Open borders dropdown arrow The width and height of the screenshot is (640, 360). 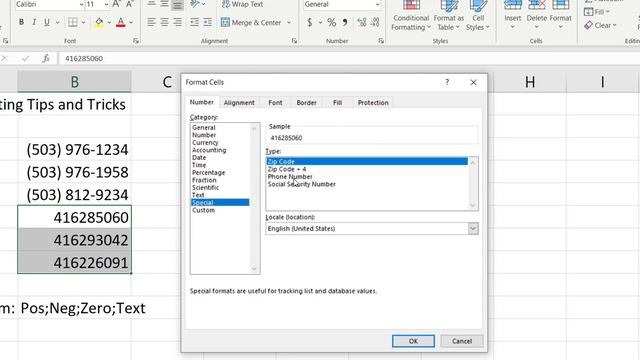coord(83,22)
